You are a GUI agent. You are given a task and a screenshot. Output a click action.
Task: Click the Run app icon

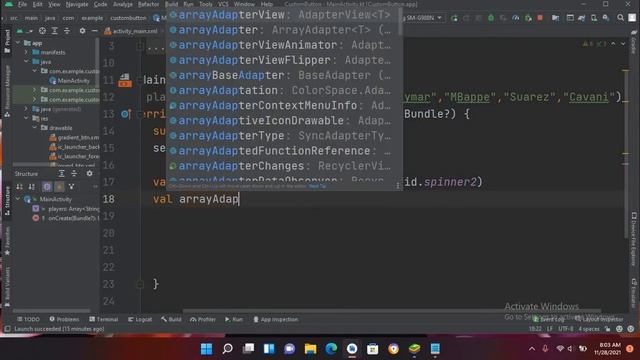[454, 18]
